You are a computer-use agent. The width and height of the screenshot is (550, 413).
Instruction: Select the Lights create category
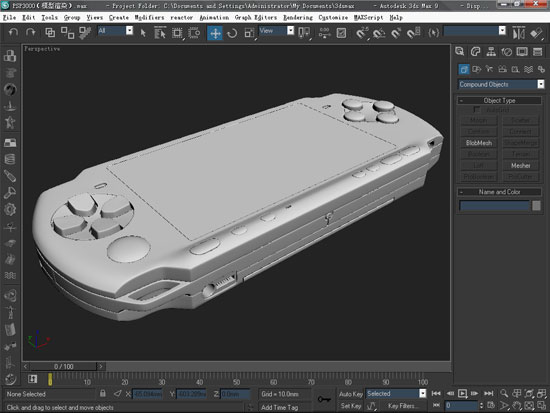(489, 69)
